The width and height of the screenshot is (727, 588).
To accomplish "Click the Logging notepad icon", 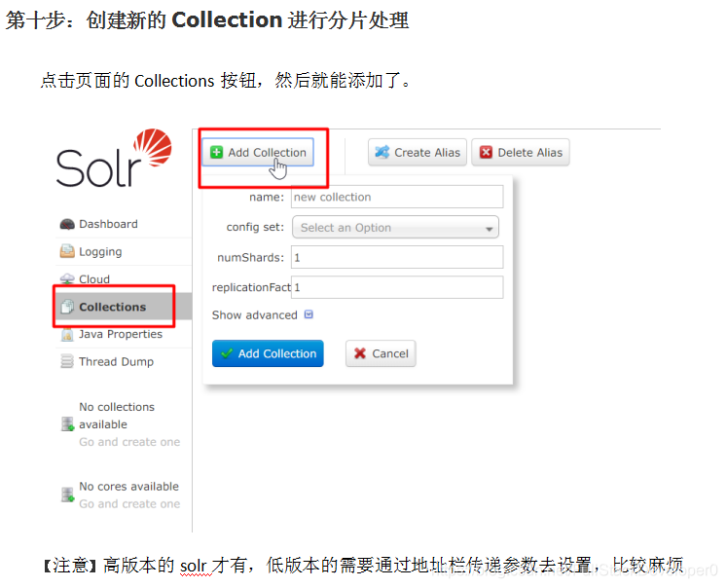I will click(x=67, y=251).
